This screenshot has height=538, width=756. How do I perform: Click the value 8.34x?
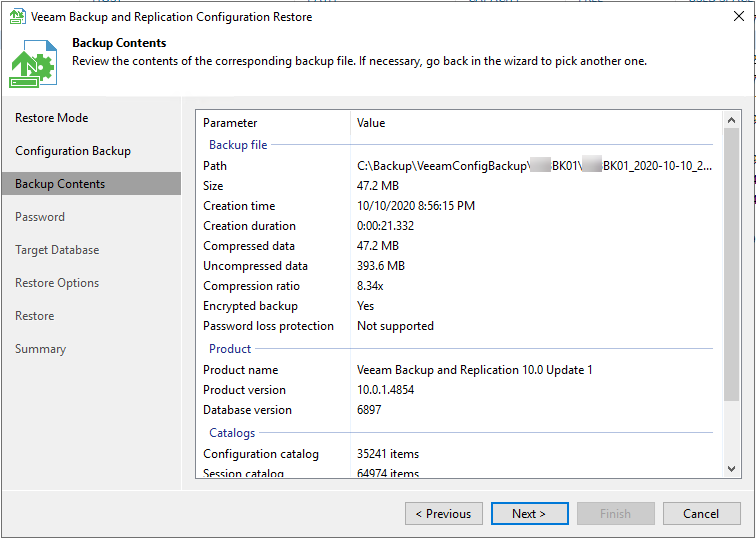point(370,286)
